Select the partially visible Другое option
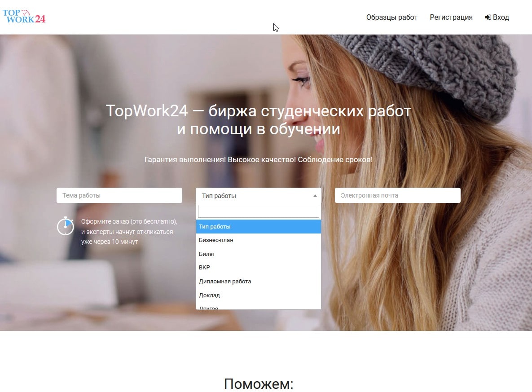532x392 pixels. pyautogui.click(x=258, y=307)
